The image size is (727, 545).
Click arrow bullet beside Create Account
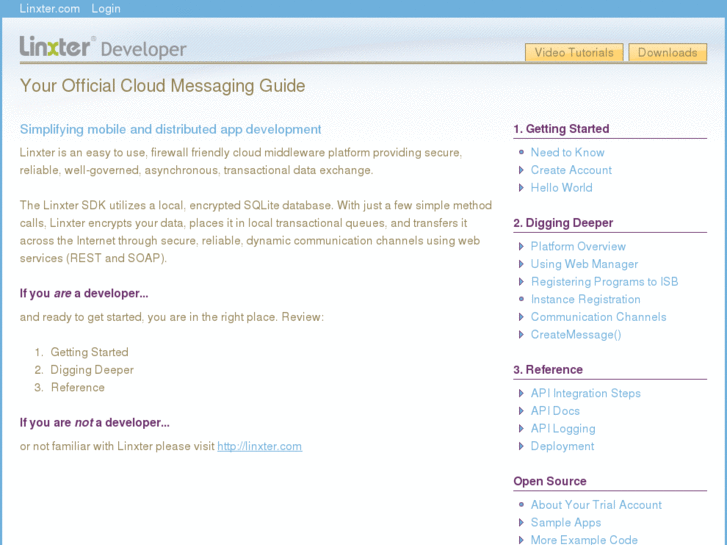point(521,170)
